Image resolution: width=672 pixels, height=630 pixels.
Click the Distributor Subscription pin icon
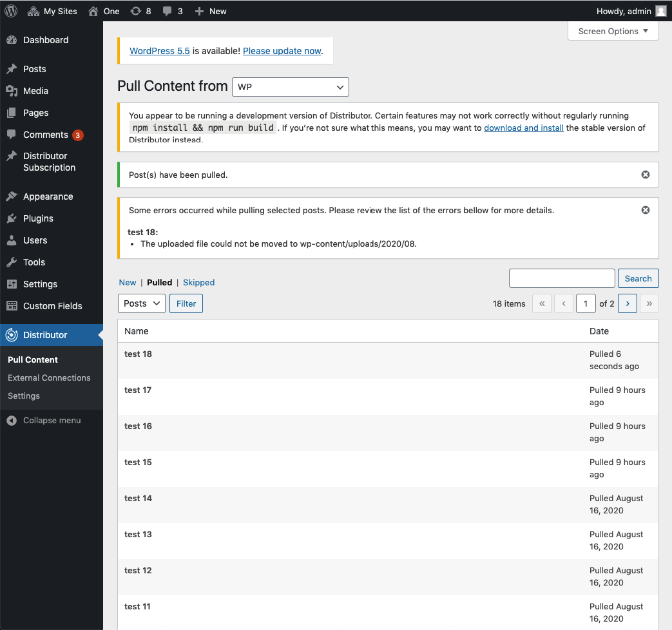(12, 156)
